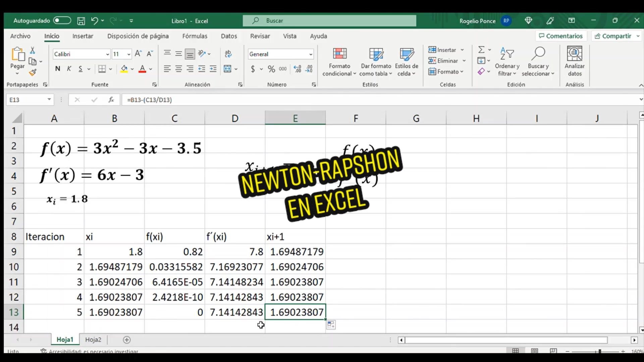Click decrease indent icon
The image size is (644, 362).
click(x=202, y=69)
